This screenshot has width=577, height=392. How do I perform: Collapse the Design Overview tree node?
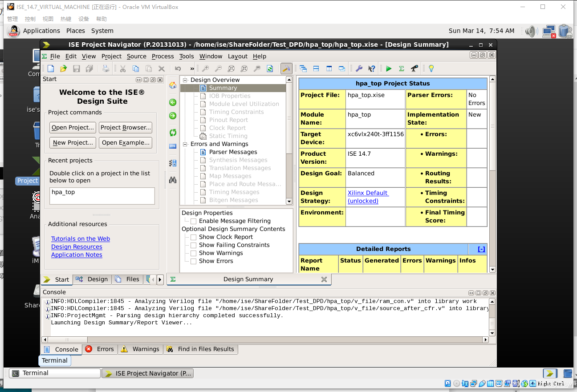click(185, 80)
